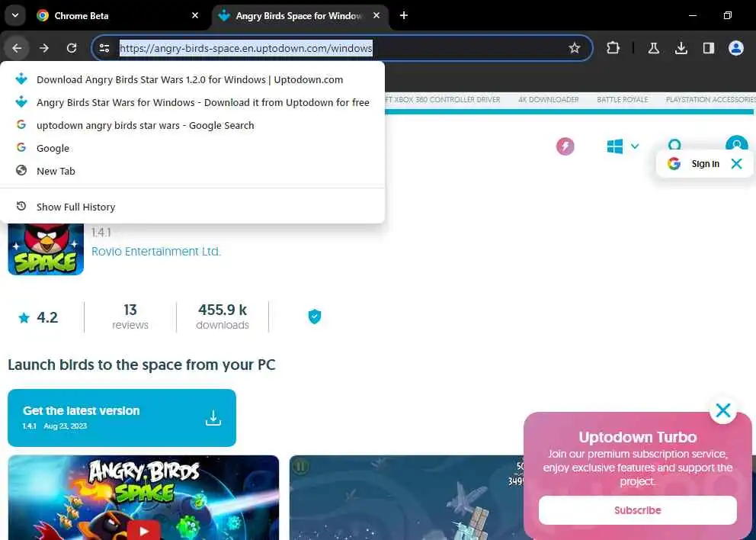Bookmark this page with the star icon
Screen dimensions: 756x540
(574, 48)
